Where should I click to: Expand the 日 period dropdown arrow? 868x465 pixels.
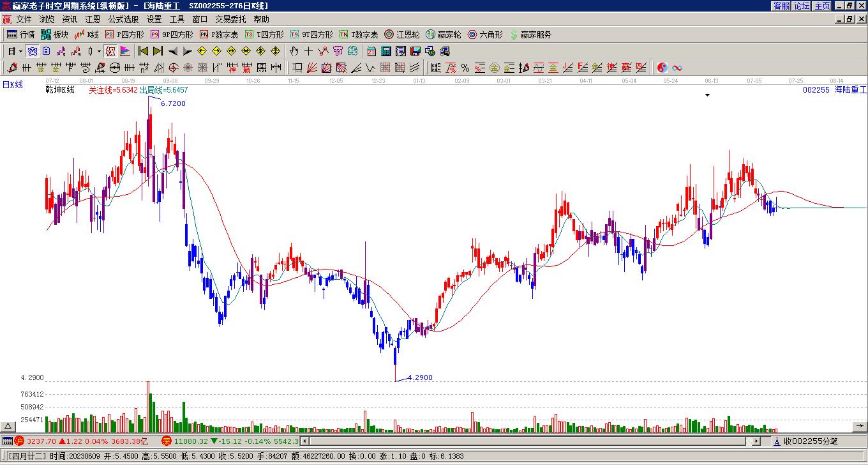click(20, 51)
